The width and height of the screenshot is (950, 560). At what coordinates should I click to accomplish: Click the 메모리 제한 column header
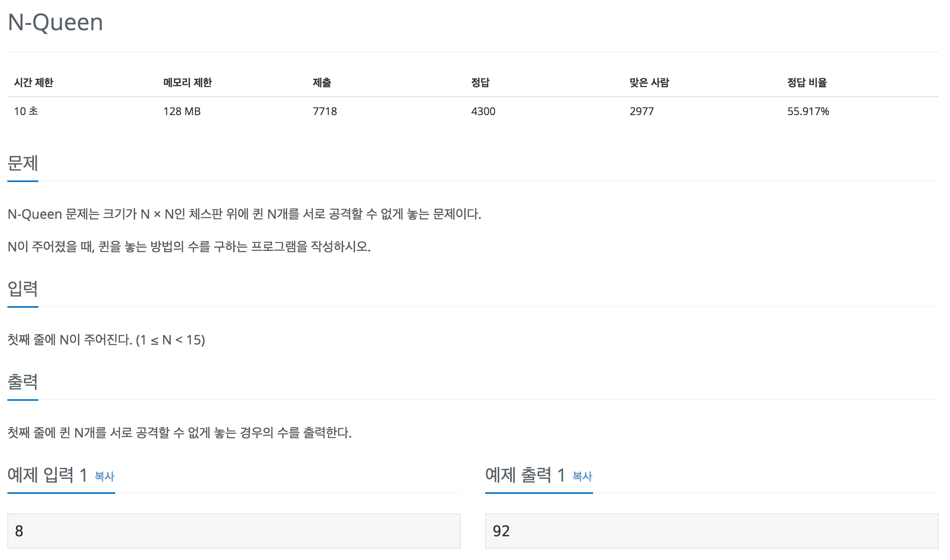point(187,82)
